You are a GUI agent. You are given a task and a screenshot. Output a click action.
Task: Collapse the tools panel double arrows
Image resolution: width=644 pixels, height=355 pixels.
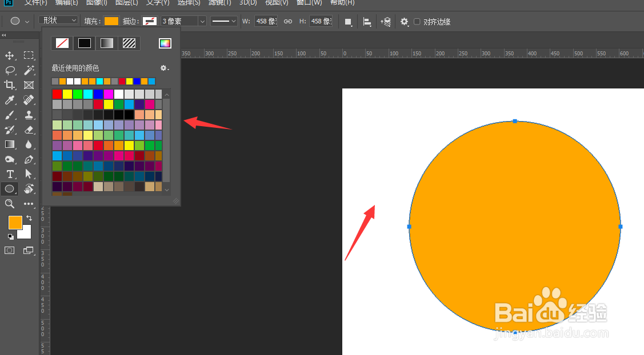(3, 35)
